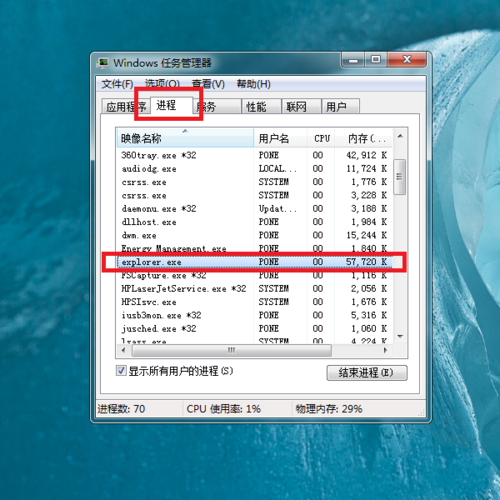
Task: Select the Energy Management.exe process
Action: [x=255, y=249]
